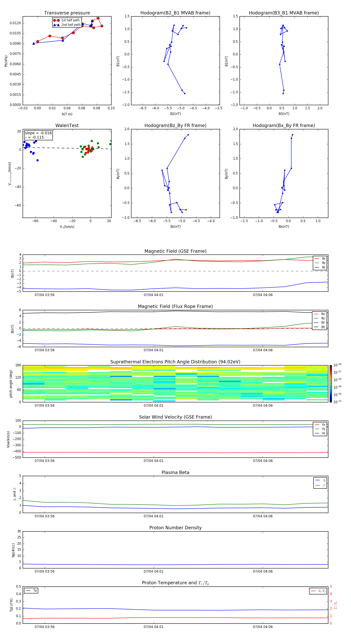Click the 'Bx' entry in GSE legend
The height and width of the screenshot is (644, 351).
coord(320,259)
